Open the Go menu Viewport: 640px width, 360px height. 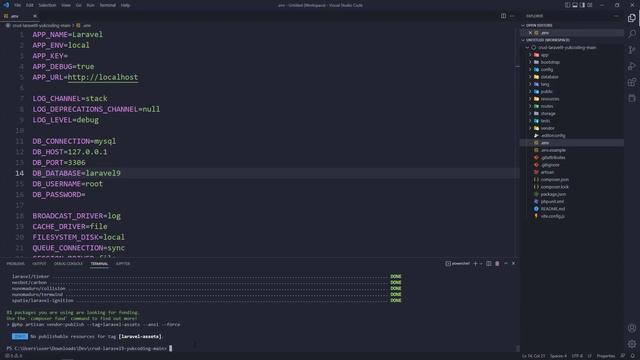78,5
